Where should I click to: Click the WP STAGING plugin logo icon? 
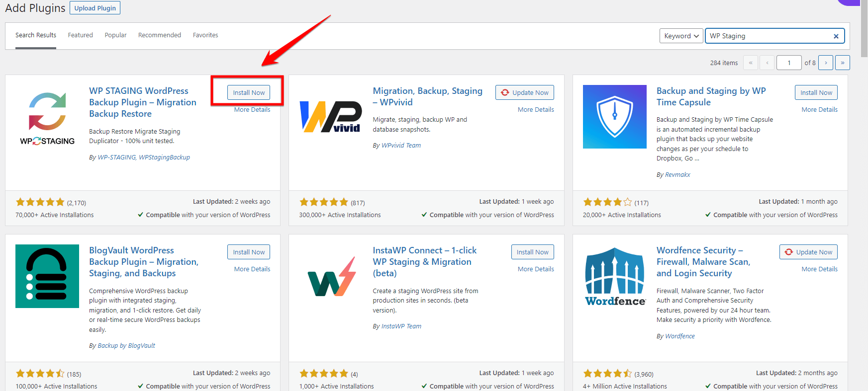[x=47, y=117]
